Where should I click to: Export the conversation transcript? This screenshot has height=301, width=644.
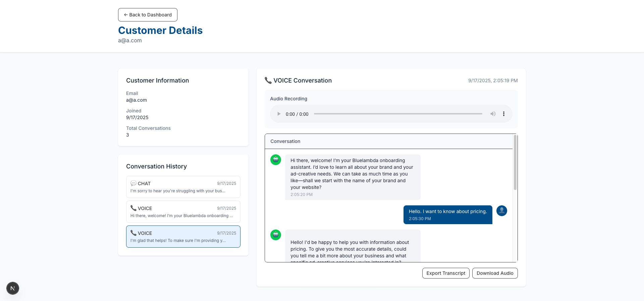[445, 273]
